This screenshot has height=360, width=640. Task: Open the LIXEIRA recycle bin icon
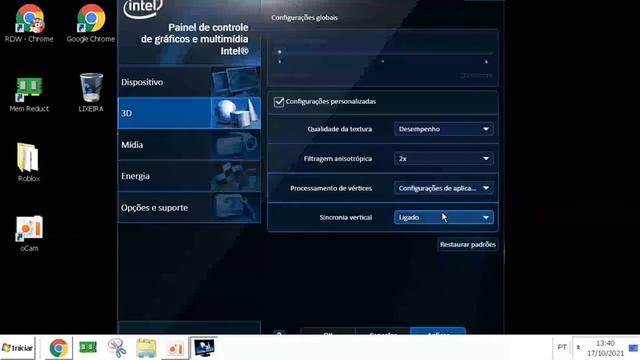tap(91, 92)
